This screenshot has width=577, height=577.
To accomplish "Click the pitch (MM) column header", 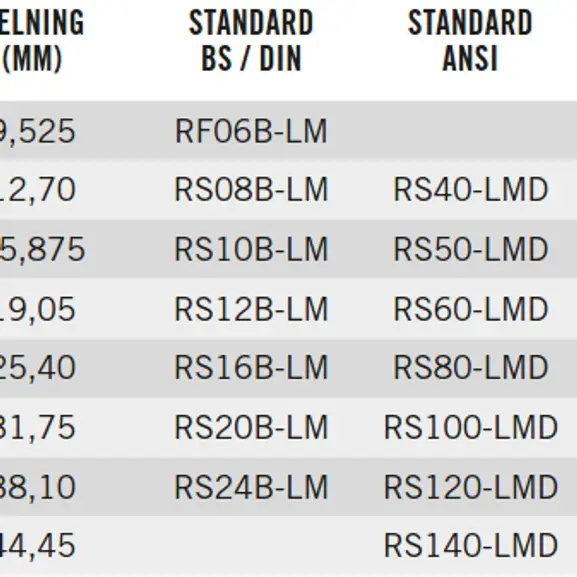I will pos(42,41).
